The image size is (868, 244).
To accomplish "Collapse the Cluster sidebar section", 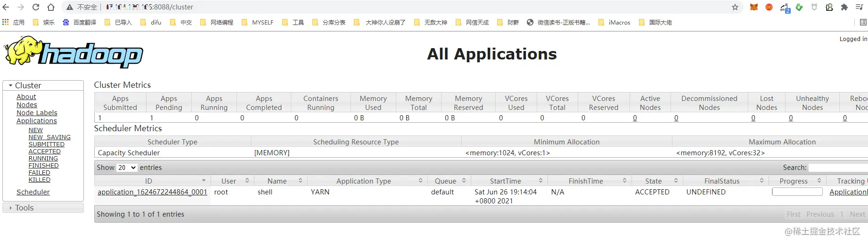I will pyautogui.click(x=43, y=85).
